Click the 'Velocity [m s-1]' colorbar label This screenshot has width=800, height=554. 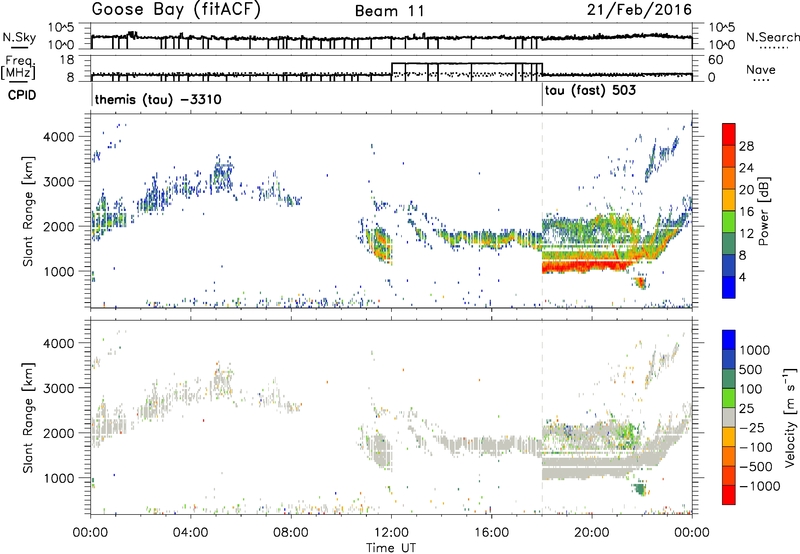click(x=790, y=417)
